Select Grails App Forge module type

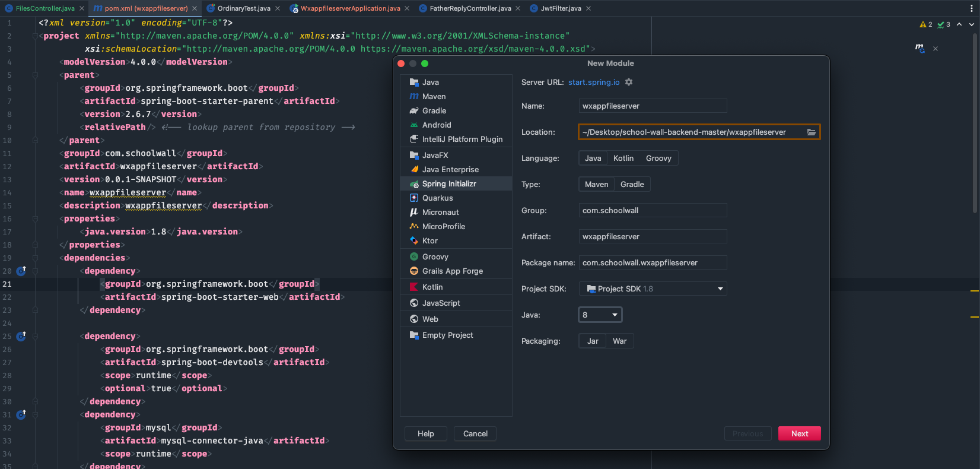coord(456,271)
